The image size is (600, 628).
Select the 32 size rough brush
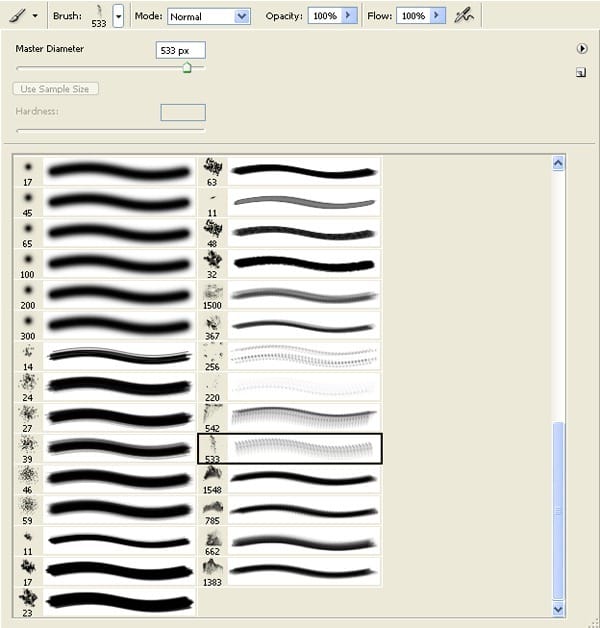pos(290,264)
